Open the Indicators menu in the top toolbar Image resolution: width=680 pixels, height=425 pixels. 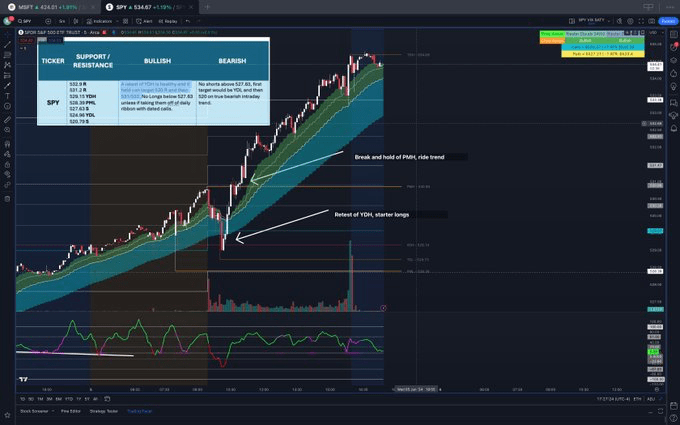(x=100, y=20)
